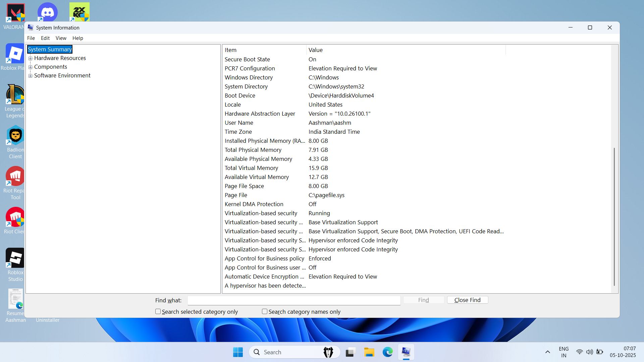Click the Wi-Fi system tray icon
The width and height of the screenshot is (644, 362).
point(579,352)
